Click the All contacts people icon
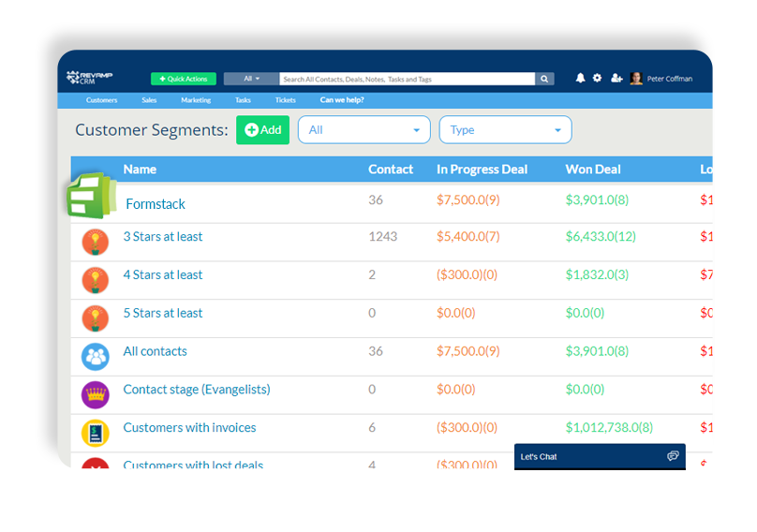The image size is (757, 532). tap(96, 357)
